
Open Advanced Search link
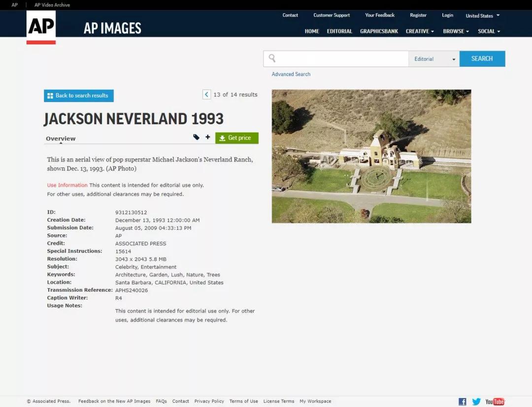pyautogui.click(x=291, y=74)
